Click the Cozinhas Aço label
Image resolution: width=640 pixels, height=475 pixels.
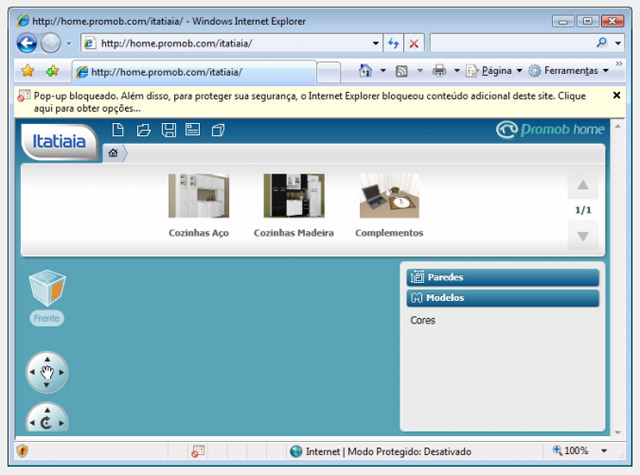[199, 233]
